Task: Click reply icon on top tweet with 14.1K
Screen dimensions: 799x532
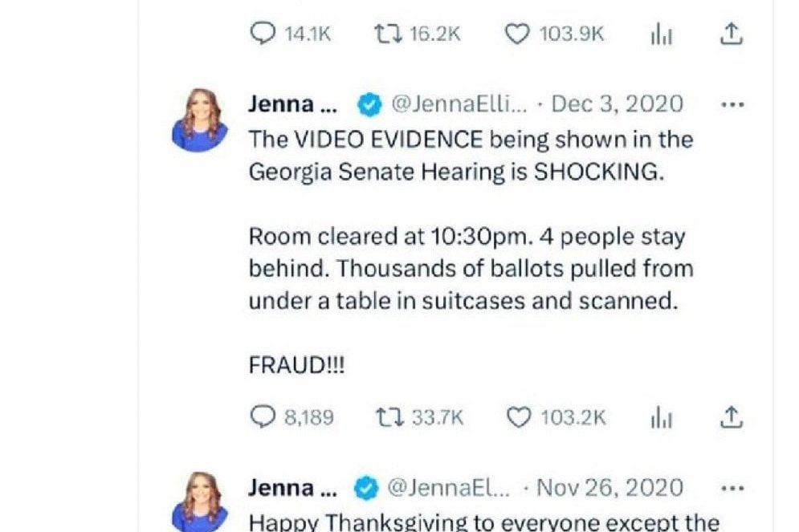Action: pos(263,34)
